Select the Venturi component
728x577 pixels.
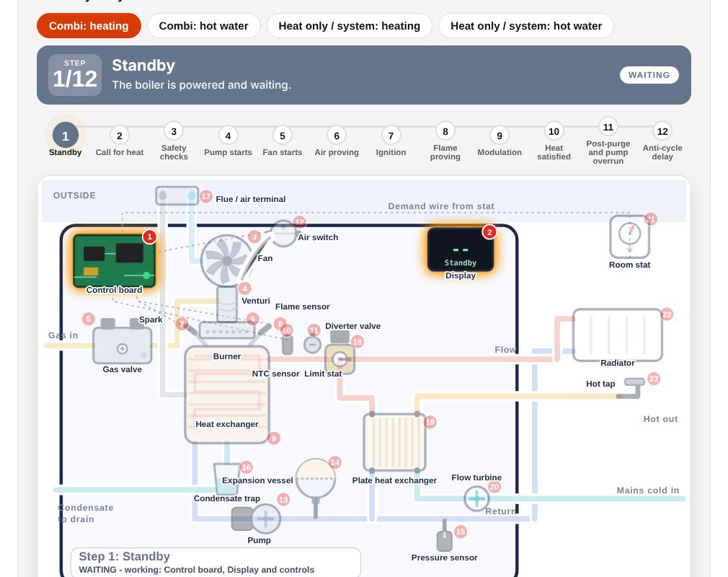pos(227,304)
